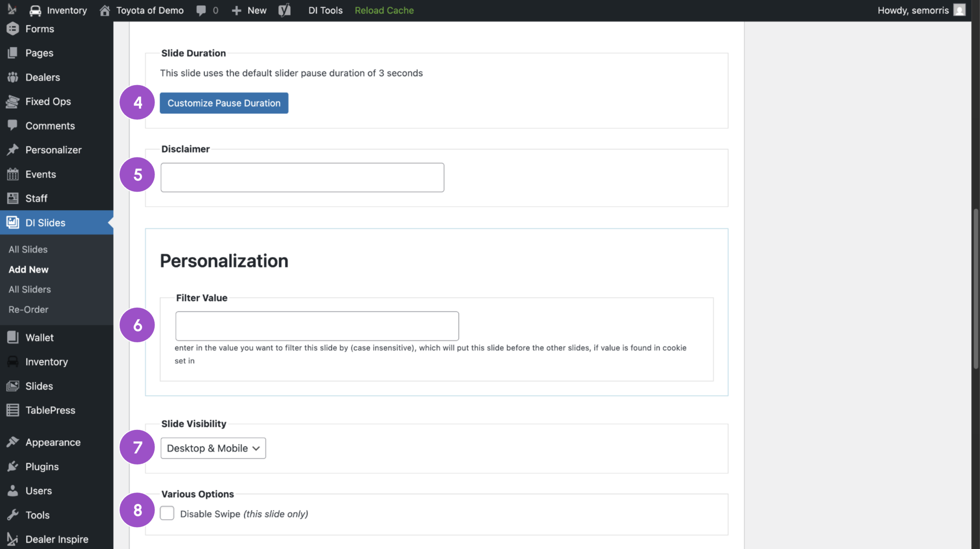Click Customize Pause Duration button
Viewport: 980px width, 549px height.
(224, 103)
